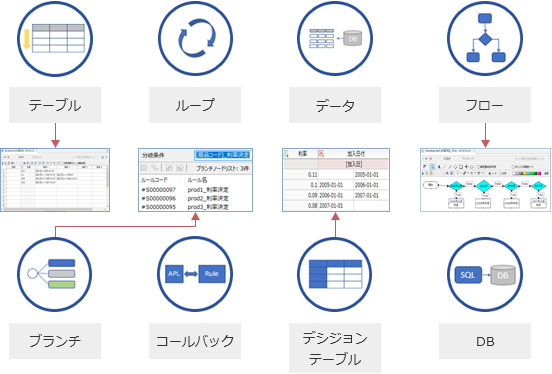Click the ブランチノードリスト: 3件 text
Viewport: 552px width, 374px height.
click(x=222, y=168)
